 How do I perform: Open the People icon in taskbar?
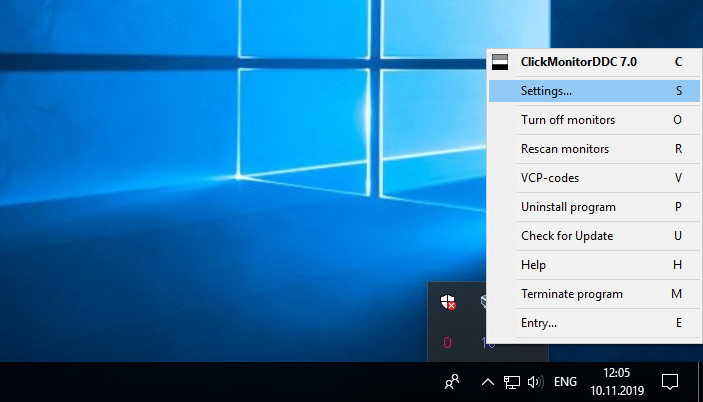click(452, 382)
